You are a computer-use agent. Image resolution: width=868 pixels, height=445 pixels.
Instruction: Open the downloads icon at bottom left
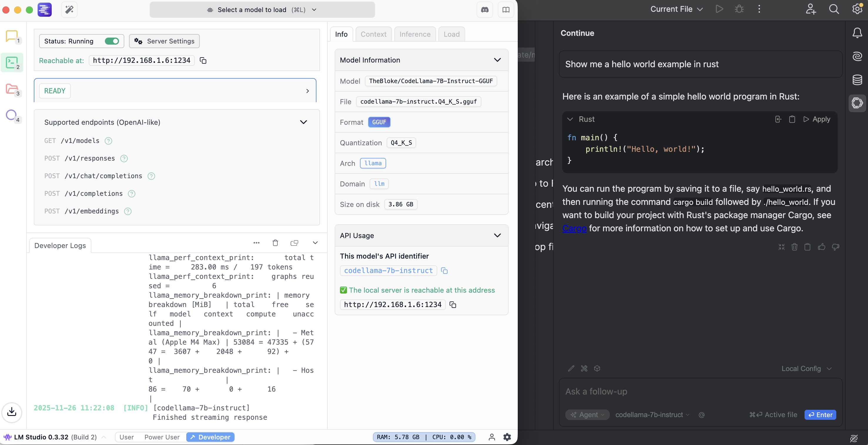[x=12, y=412]
